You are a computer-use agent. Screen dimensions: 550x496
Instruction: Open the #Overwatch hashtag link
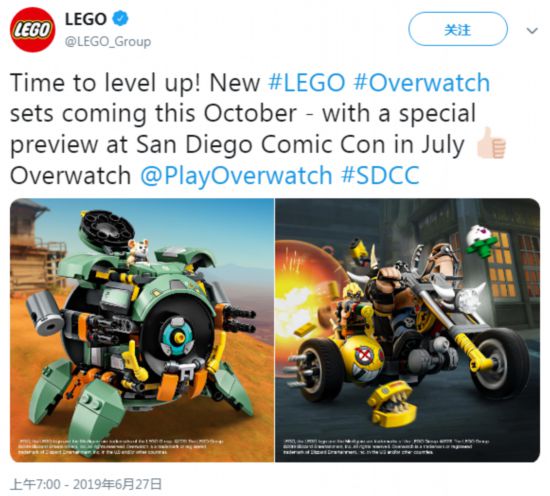click(422, 83)
